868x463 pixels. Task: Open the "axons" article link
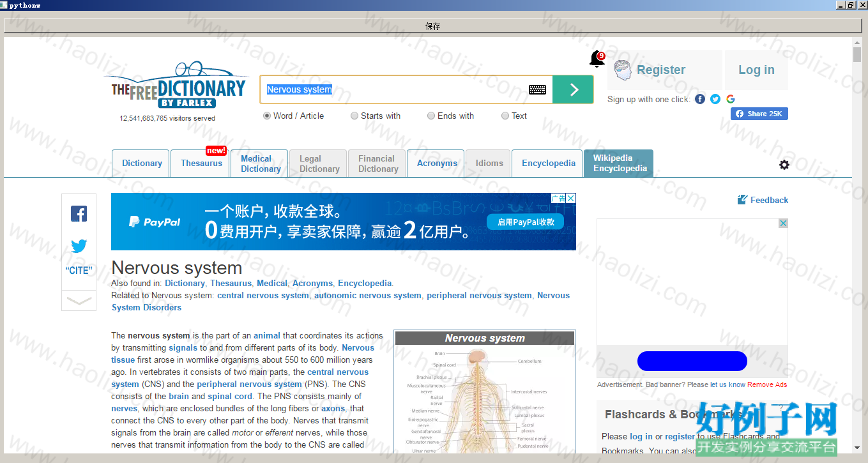coord(333,408)
